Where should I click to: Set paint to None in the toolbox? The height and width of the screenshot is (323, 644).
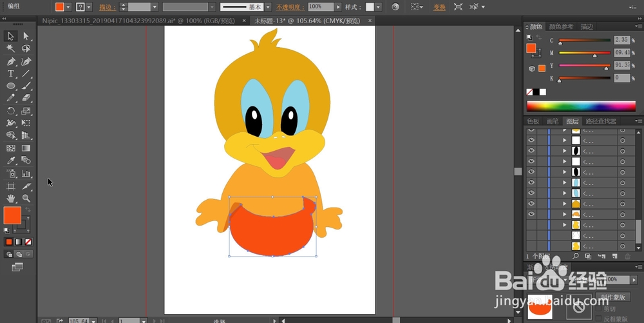28,242
